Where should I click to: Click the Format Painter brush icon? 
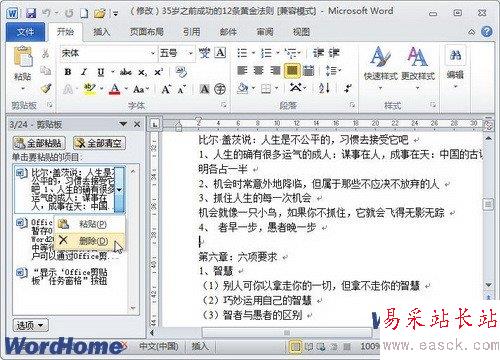pos(46,88)
